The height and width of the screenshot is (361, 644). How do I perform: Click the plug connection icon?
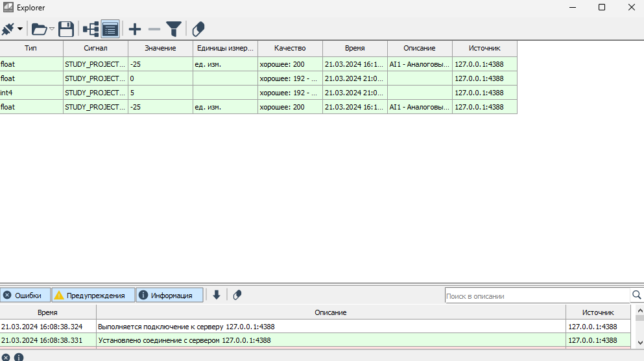8,29
